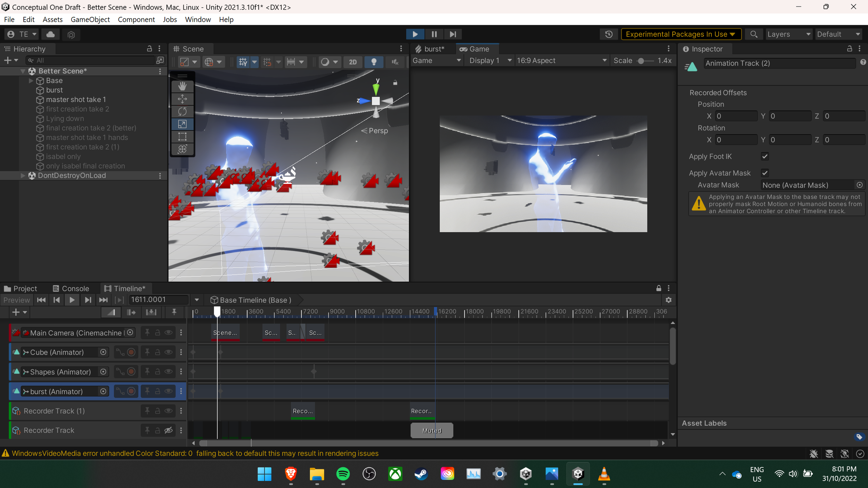The image size is (868, 488).
Task: Switch to the Console tab
Action: [71, 288]
